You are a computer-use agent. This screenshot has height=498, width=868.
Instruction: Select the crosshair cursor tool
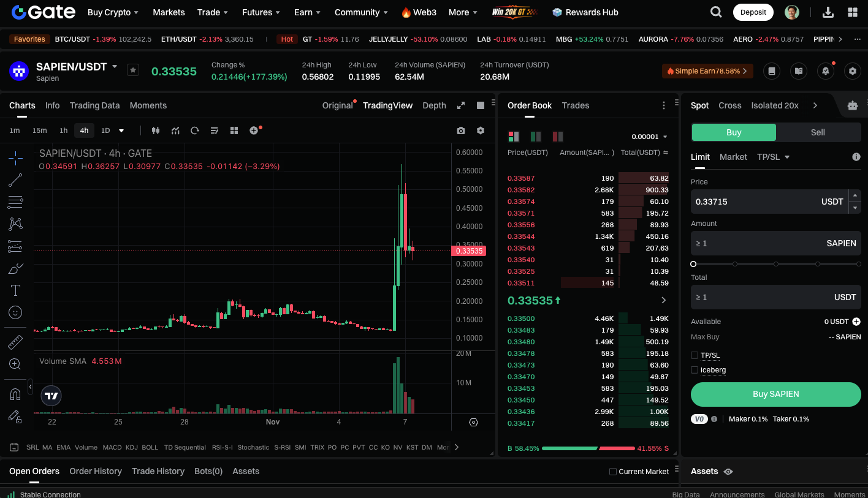click(15, 158)
